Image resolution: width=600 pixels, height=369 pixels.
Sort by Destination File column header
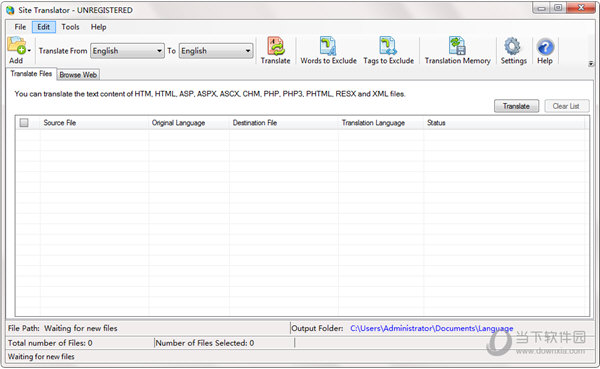tap(284, 123)
